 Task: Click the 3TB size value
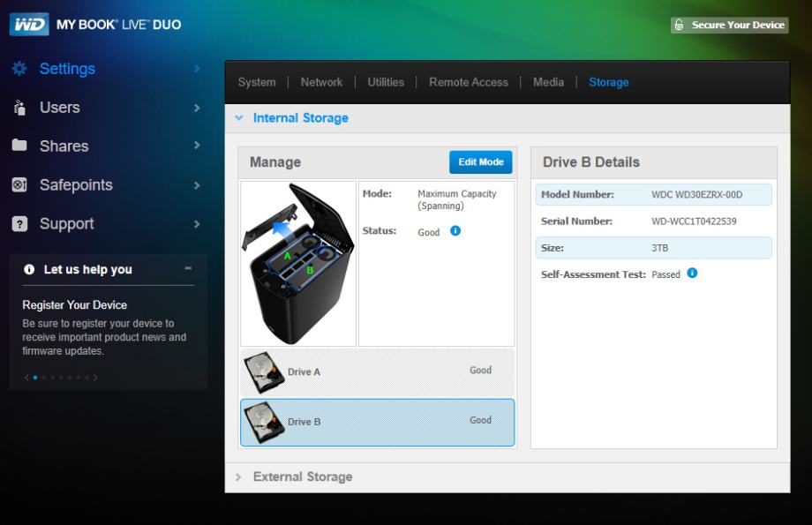coord(660,248)
